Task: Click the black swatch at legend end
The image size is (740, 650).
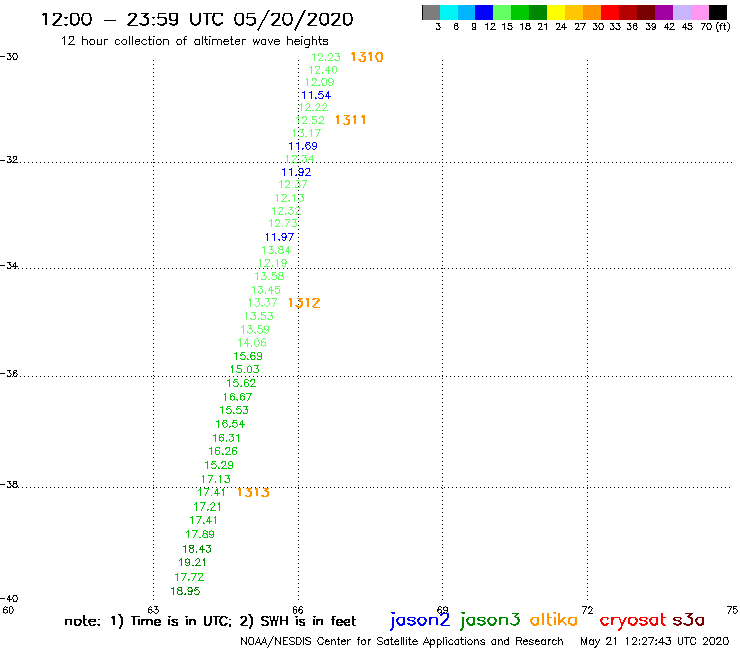Action: (717, 12)
